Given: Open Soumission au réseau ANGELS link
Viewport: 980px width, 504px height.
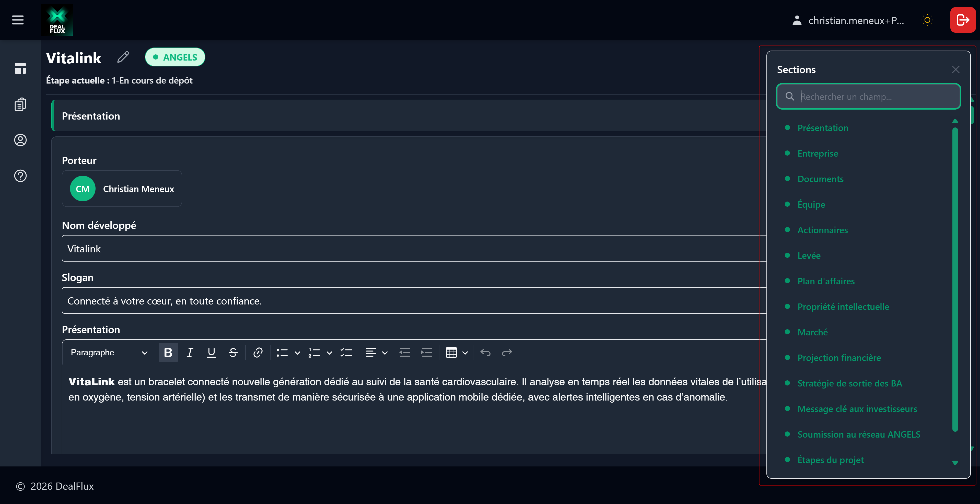Looking at the screenshot, I should 859,435.
